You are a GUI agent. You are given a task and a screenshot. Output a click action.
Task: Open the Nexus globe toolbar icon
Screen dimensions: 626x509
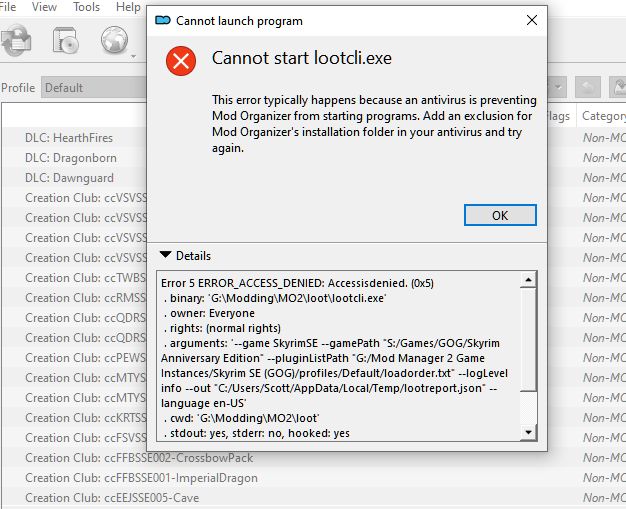114,40
